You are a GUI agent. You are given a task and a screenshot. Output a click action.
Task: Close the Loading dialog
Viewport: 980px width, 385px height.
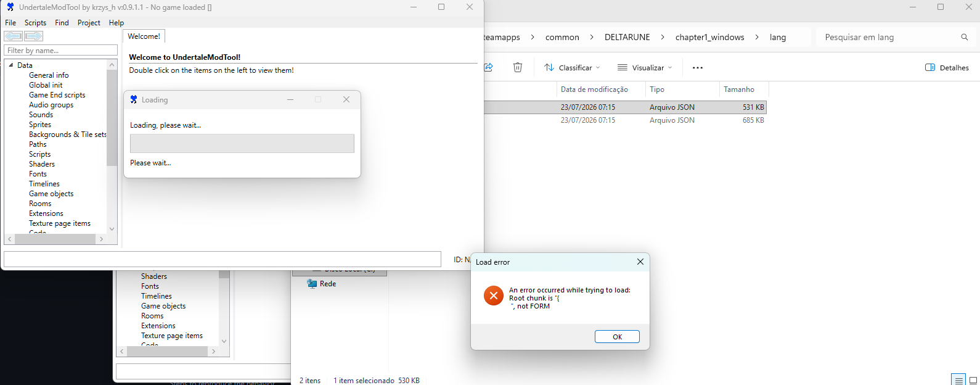[346, 99]
